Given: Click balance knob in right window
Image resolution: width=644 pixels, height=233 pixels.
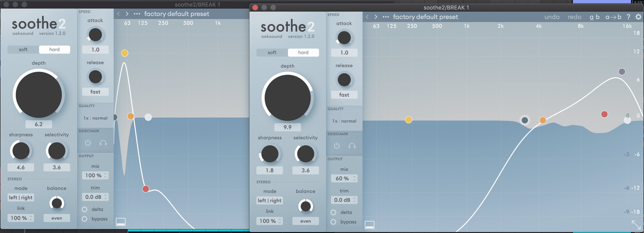Looking at the screenshot, I should click(305, 206).
